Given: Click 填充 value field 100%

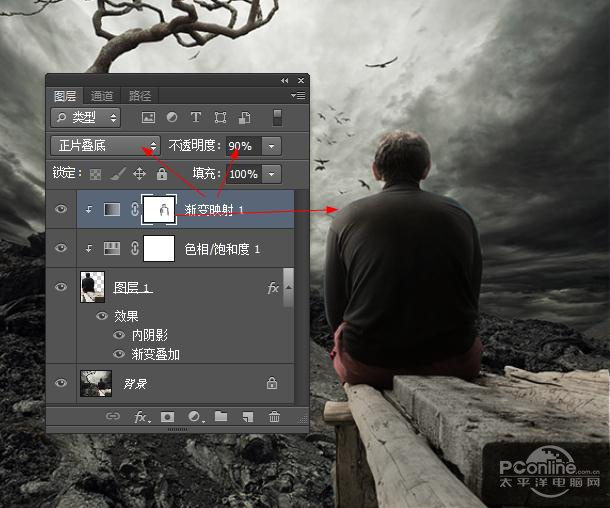Looking at the screenshot, I should 244,174.
